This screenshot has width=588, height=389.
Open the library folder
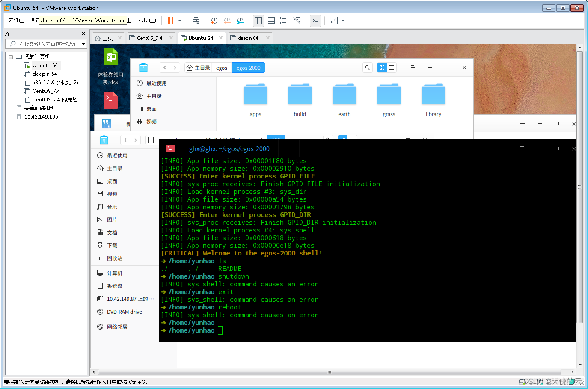[434, 100]
